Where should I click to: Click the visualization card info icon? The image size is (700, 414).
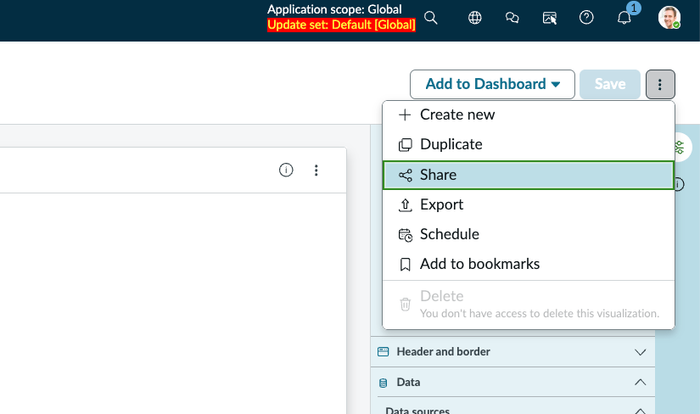coord(286,171)
